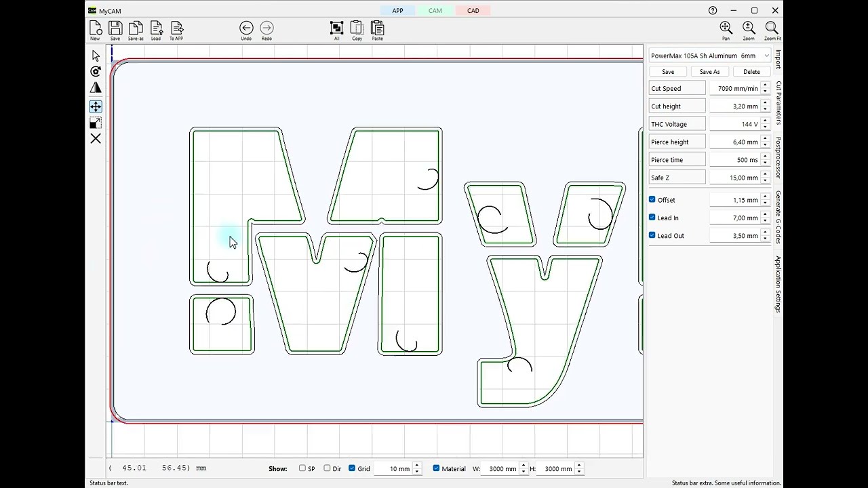Image resolution: width=868 pixels, height=488 pixels.
Task: Click the preset Delete button
Action: pyautogui.click(x=751, y=72)
